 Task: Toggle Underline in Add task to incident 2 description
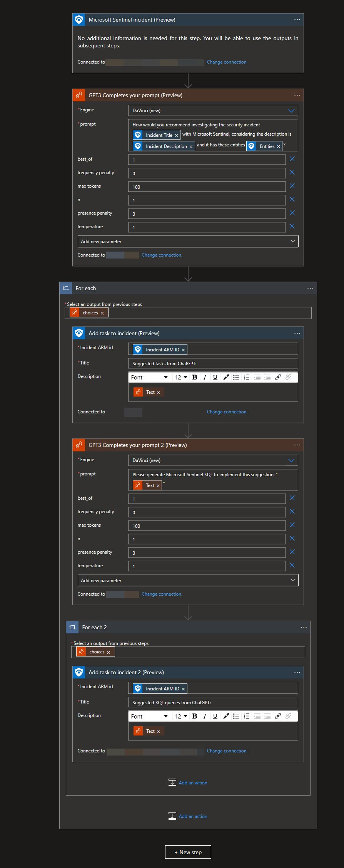click(215, 717)
